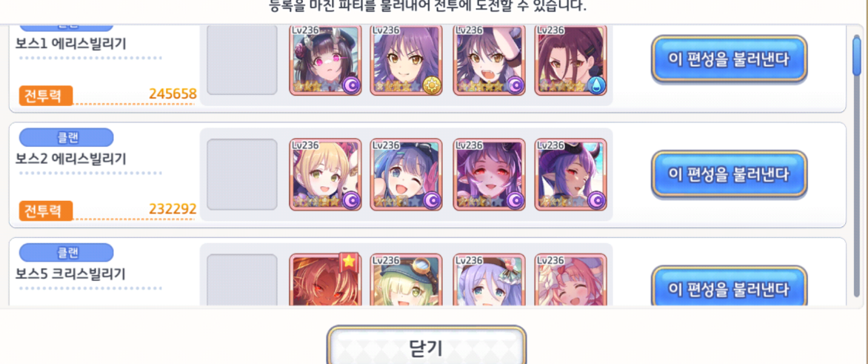Select the red-eyed purple elf in Boss 2
868x364 pixels.
(489, 174)
